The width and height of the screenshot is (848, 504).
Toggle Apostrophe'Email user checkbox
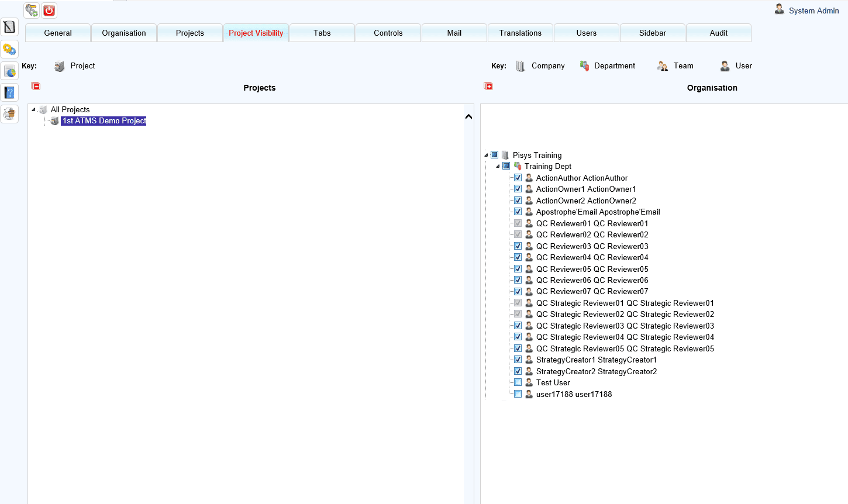518,212
